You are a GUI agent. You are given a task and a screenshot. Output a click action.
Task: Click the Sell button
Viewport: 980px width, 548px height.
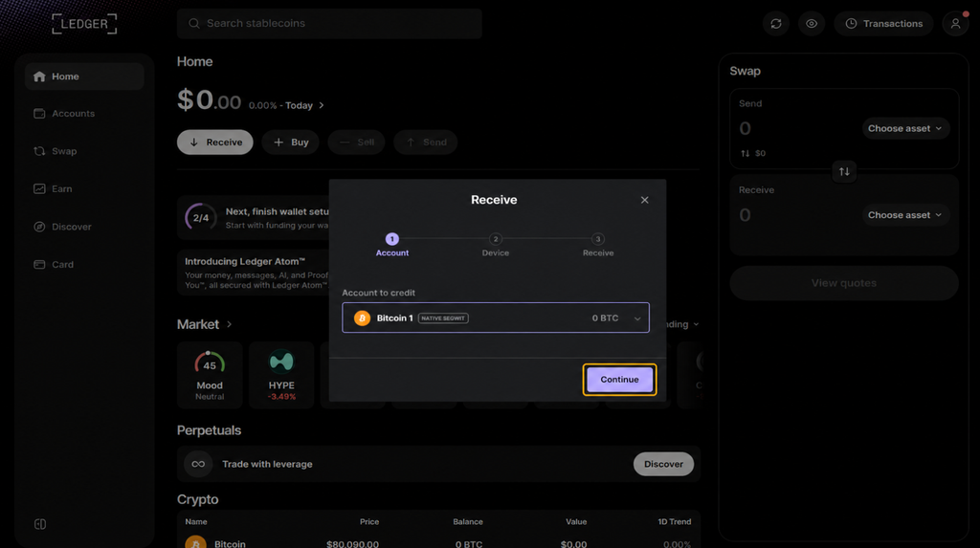356,142
